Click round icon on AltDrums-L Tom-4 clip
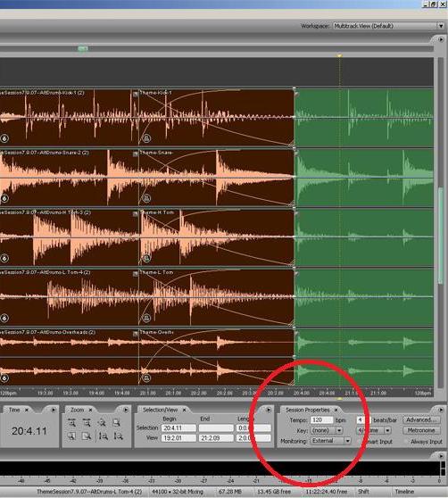Viewport: 448px width, 498px height. (x=4, y=318)
